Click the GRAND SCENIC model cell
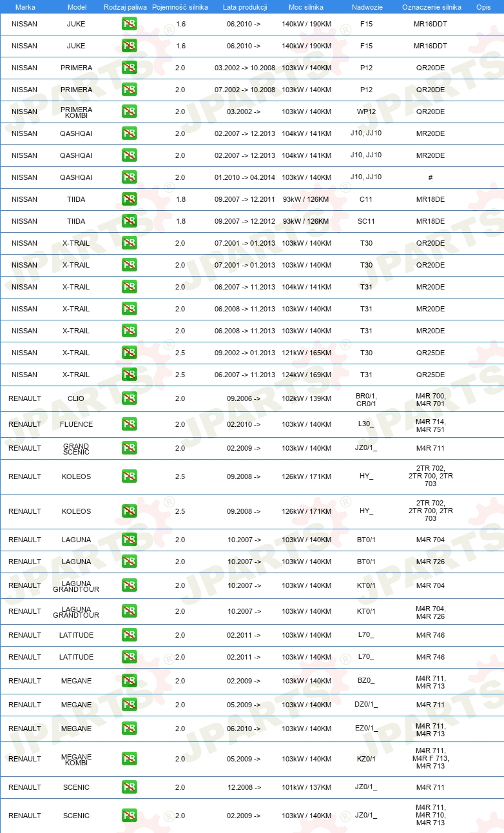 pos(76,449)
